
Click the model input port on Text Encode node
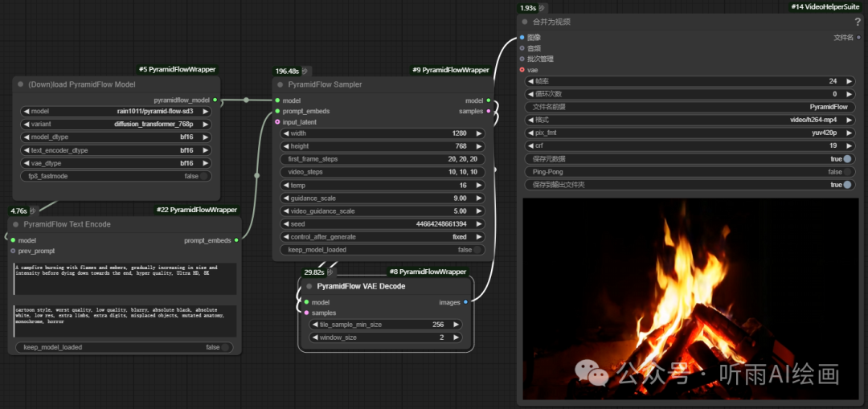point(13,240)
